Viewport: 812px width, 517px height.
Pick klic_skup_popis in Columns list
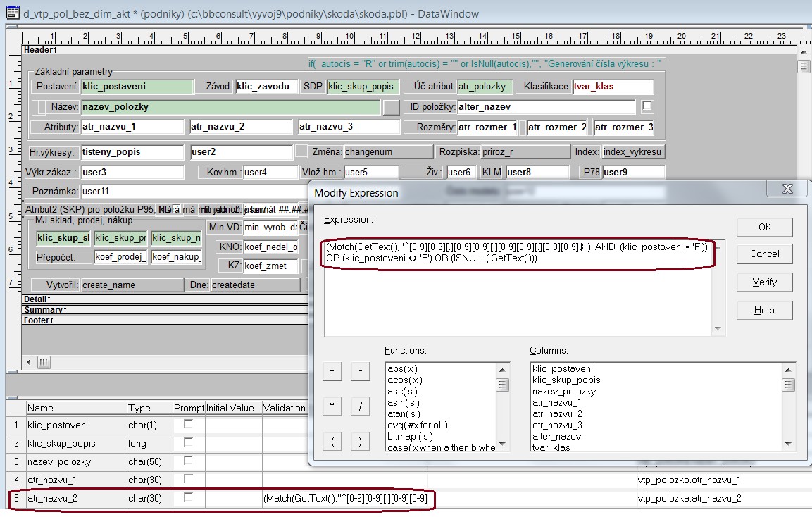566,380
